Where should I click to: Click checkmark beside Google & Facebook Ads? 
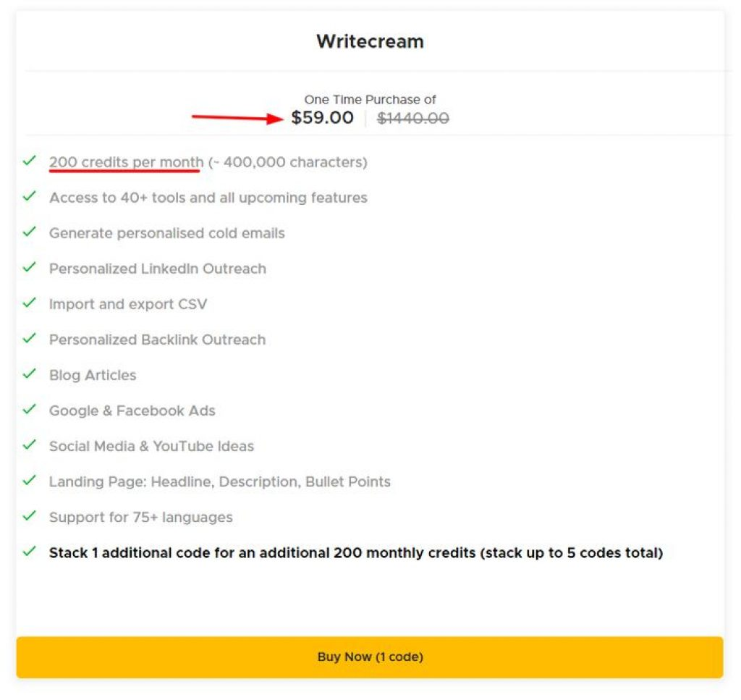pos(29,409)
